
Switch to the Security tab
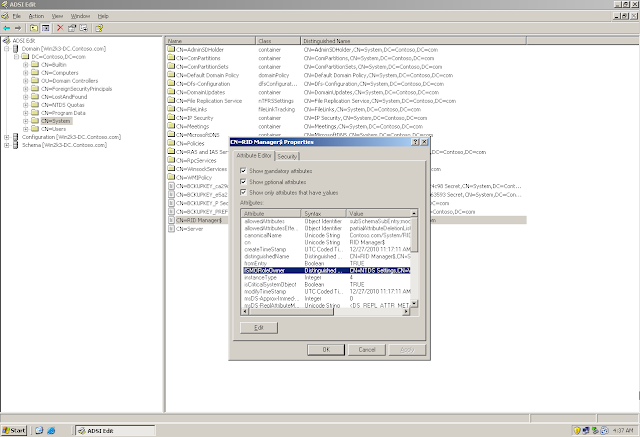click(x=287, y=156)
